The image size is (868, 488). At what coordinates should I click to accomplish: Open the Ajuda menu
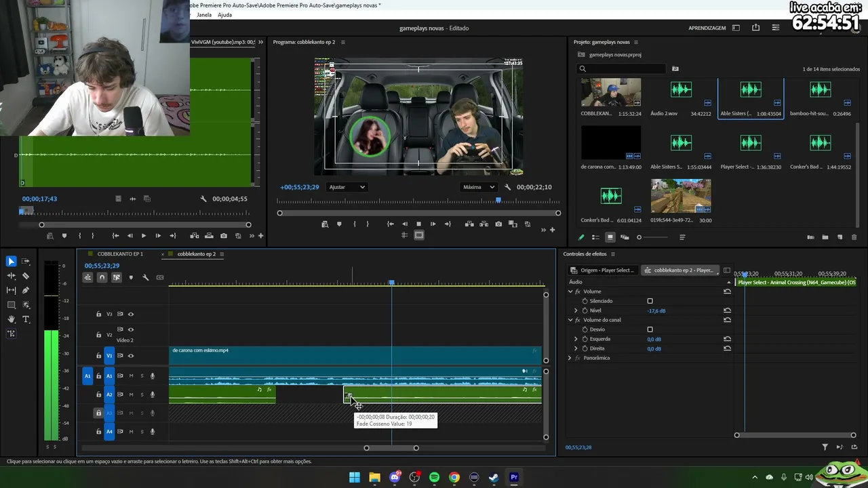tap(224, 15)
